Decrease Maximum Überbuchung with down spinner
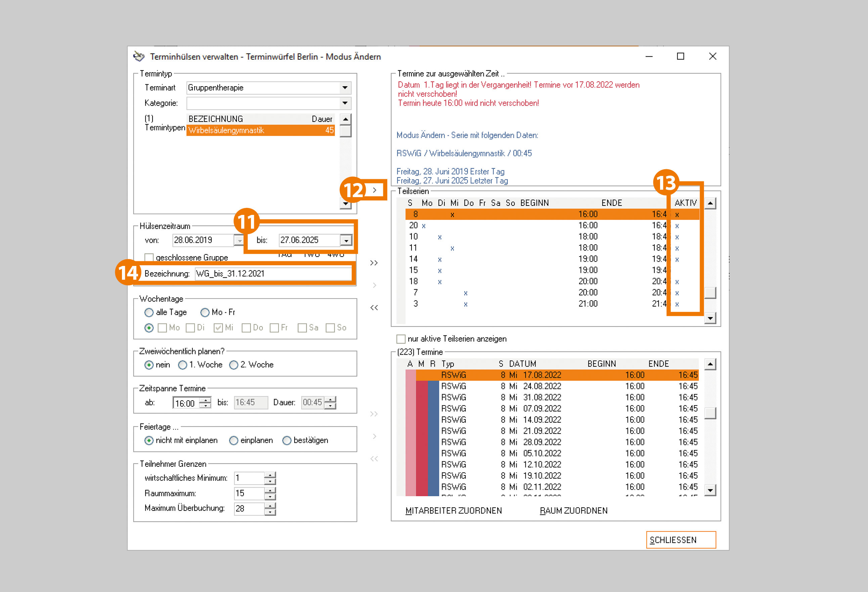Image resolution: width=868 pixels, height=592 pixels. tap(270, 512)
